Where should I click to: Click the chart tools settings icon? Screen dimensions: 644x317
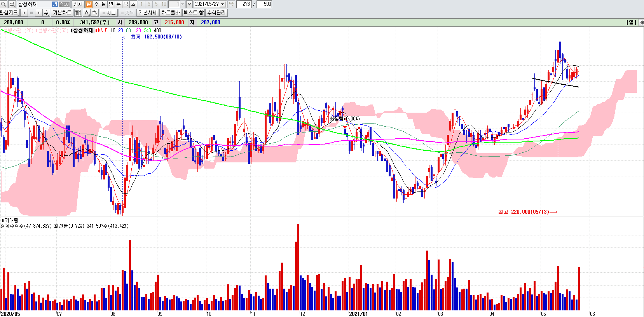click(78, 13)
